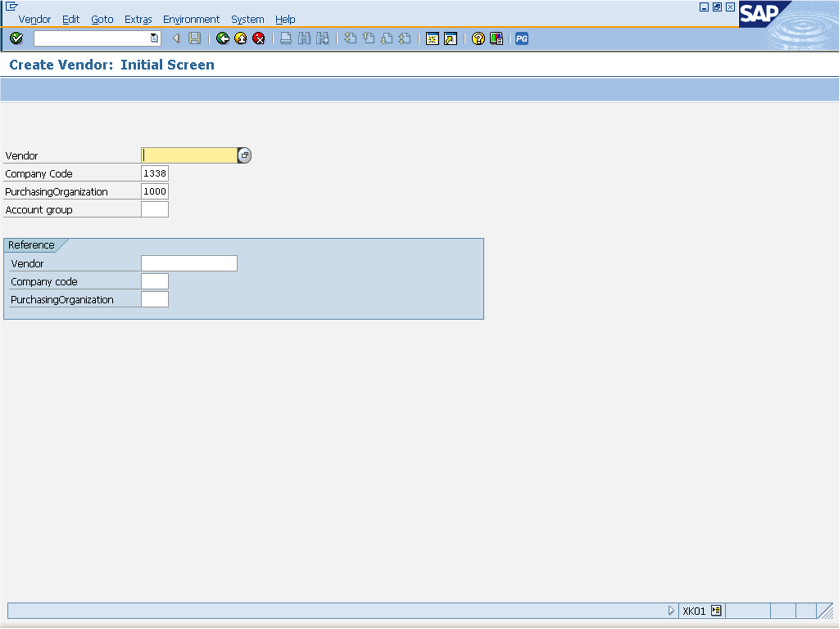Click the Print icon
This screenshot has width=840, height=629.
point(286,38)
